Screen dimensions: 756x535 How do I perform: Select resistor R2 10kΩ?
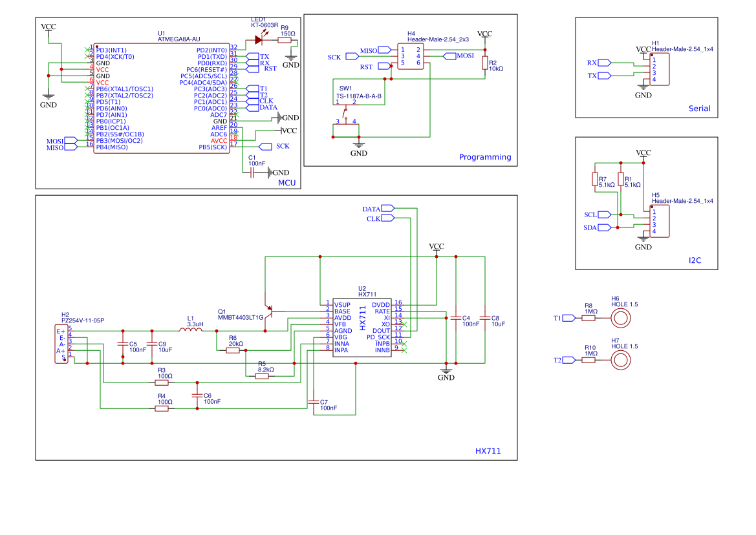485,63
